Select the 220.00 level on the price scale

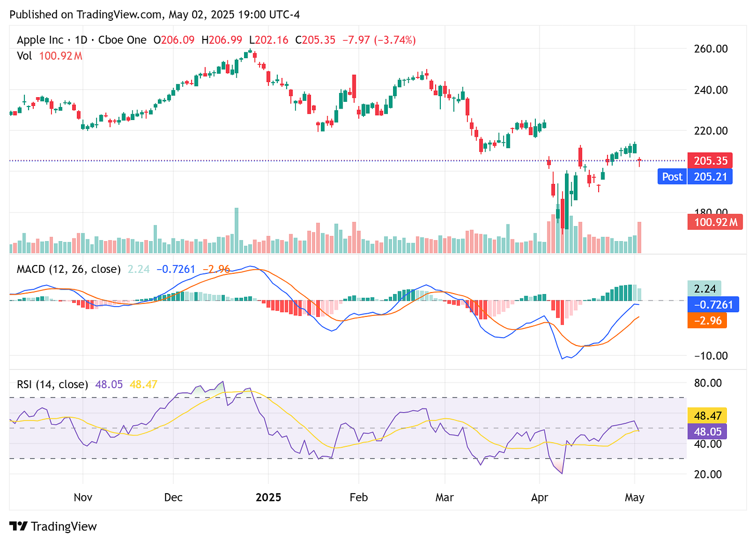711,131
